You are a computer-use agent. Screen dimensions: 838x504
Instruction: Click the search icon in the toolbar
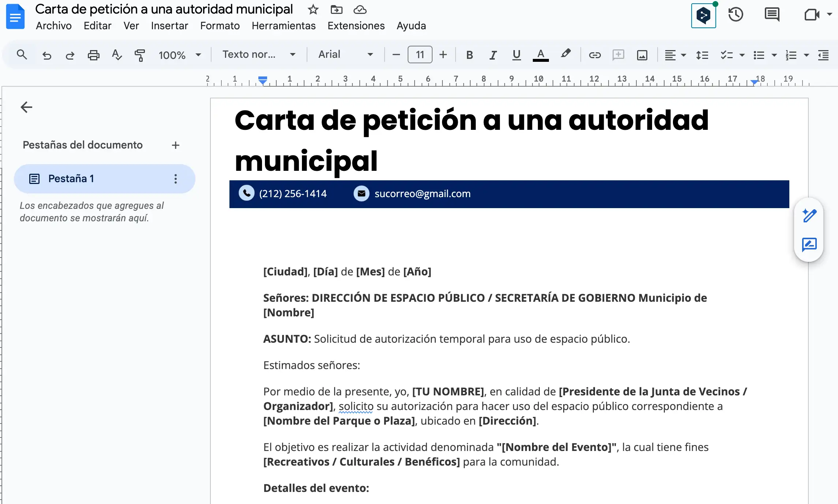[x=22, y=54]
